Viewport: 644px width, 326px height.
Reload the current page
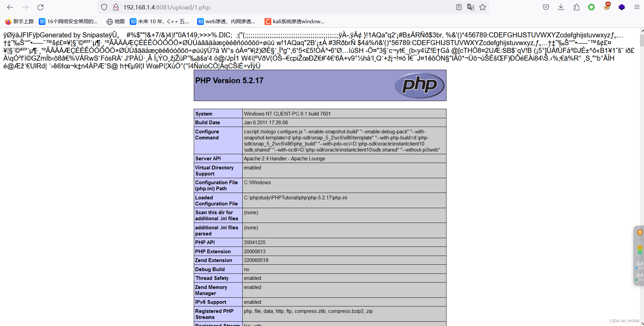click(40, 7)
